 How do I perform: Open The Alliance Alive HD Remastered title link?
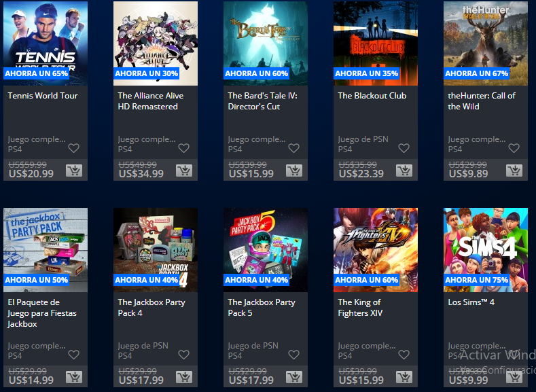click(150, 101)
